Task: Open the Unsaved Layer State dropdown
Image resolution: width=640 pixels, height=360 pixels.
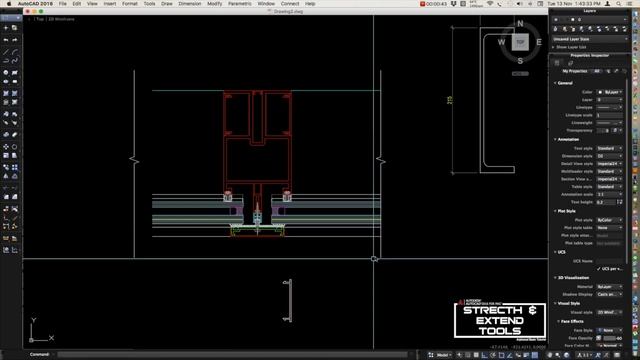Action: 590,39
